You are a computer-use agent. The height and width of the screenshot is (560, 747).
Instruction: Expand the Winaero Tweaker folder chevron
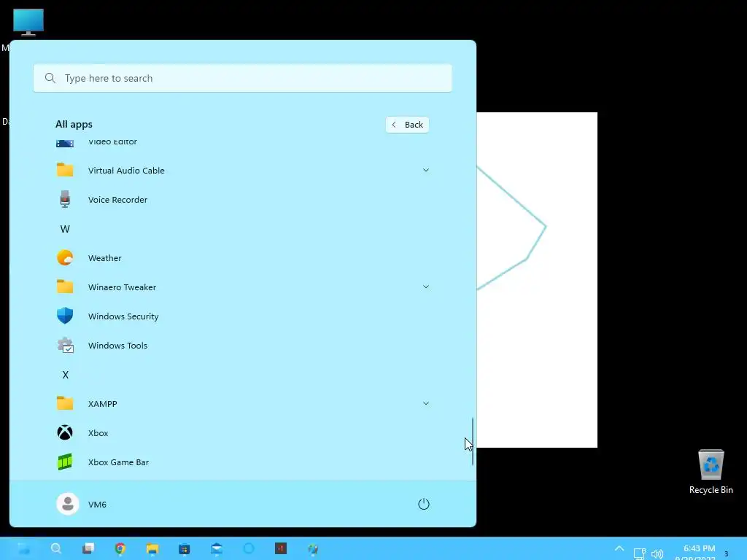click(x=426, y=287)
